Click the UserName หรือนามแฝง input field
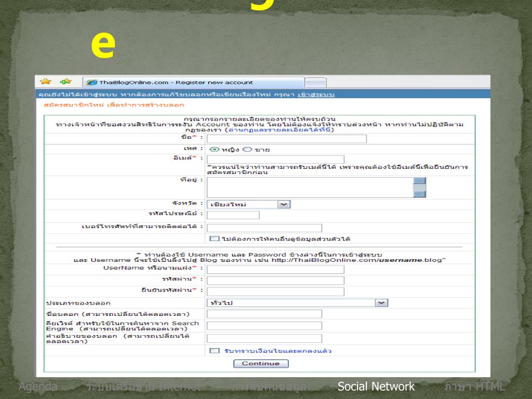The image size is (532, 399). click(x=275, y=270)
